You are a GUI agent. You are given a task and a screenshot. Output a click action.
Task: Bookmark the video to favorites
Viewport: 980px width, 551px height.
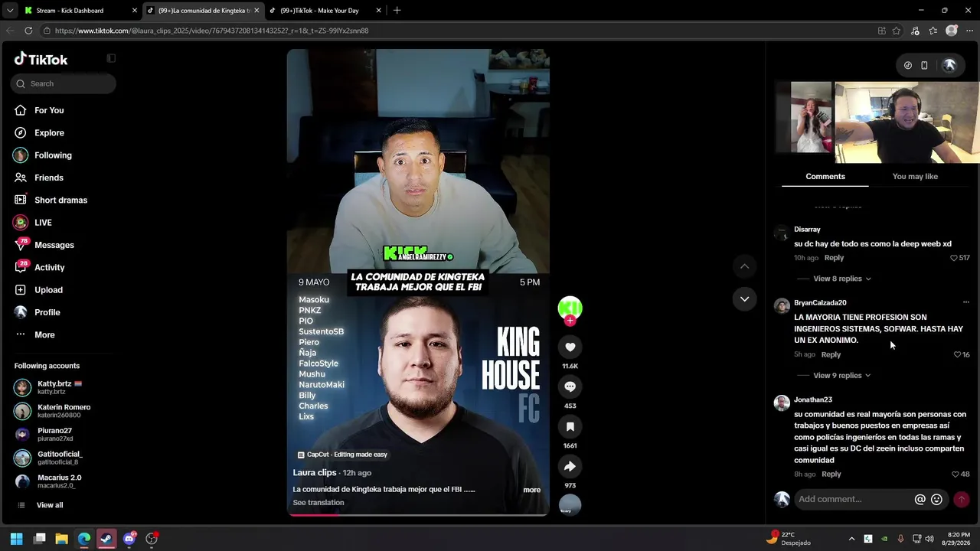pos(570,426)
